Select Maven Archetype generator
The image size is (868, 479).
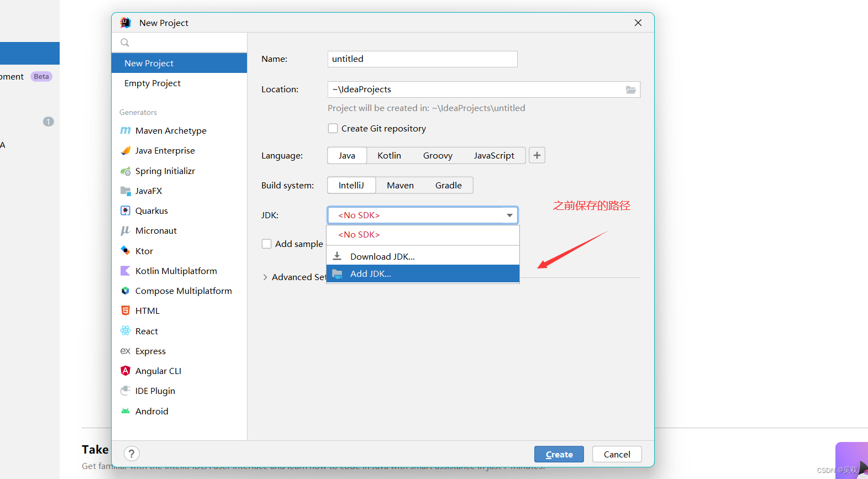179,130
